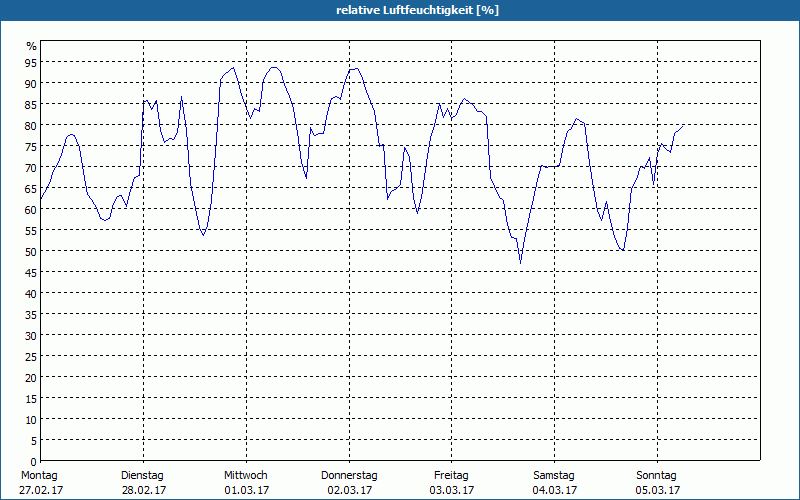Select the date '28.02.17'

[143, 490]
